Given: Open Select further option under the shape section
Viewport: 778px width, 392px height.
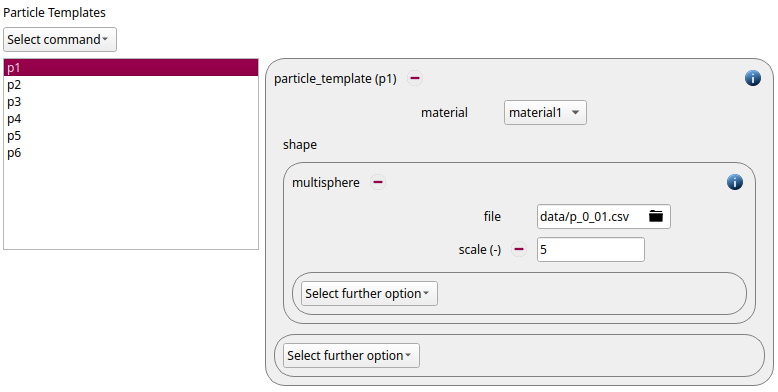Looking at the screenshot, I should click(351, 355).
